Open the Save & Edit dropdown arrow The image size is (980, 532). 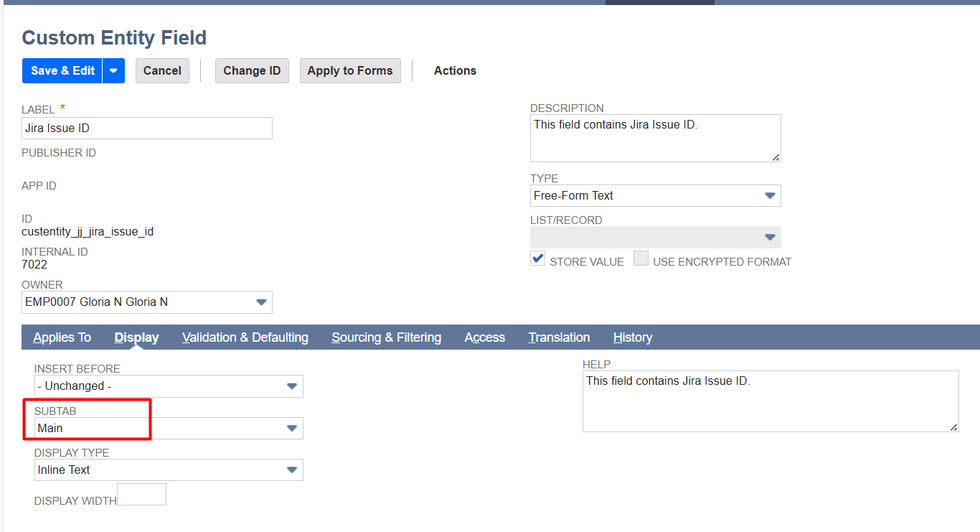tap(114, 70)
